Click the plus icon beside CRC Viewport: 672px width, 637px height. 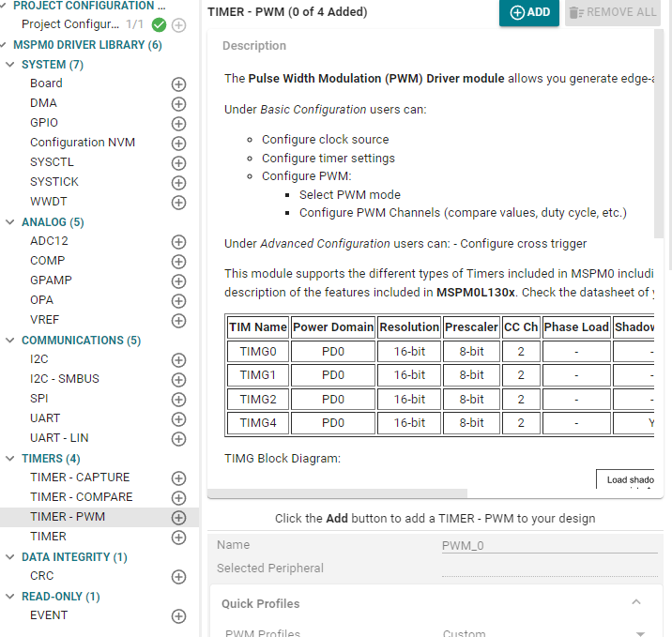(x=178, y=576)
